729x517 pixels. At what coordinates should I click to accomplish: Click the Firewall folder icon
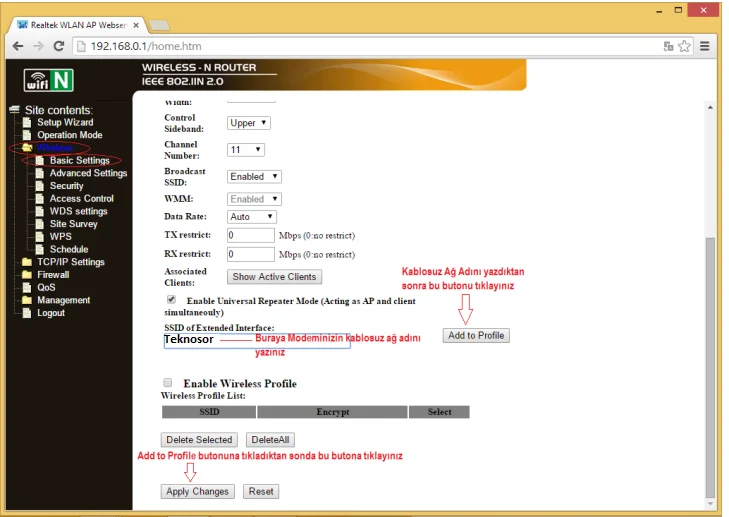[27, 275]
